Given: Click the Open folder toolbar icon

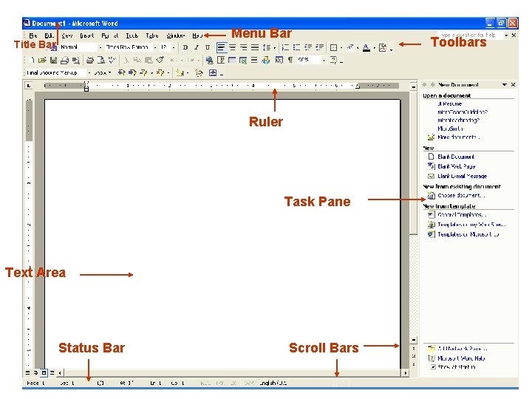Looking at the screenshot, I should (42, 60).
